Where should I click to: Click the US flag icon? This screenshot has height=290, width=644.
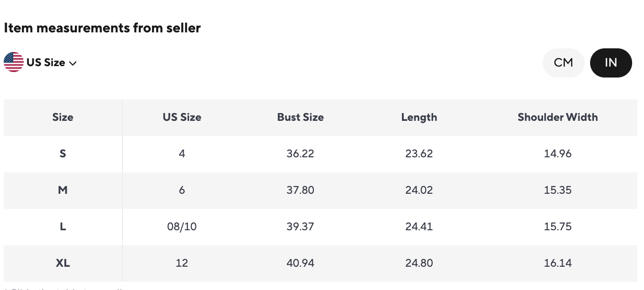click(14, 62)
